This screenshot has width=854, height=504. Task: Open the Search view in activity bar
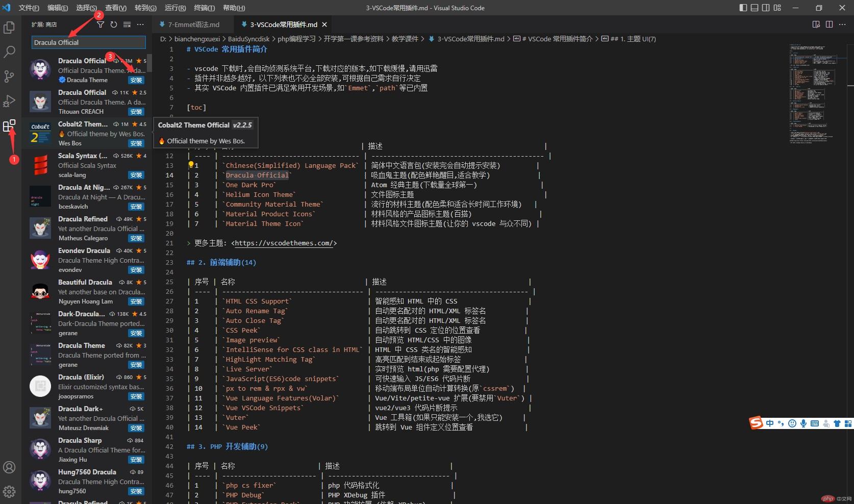(9, 52)
